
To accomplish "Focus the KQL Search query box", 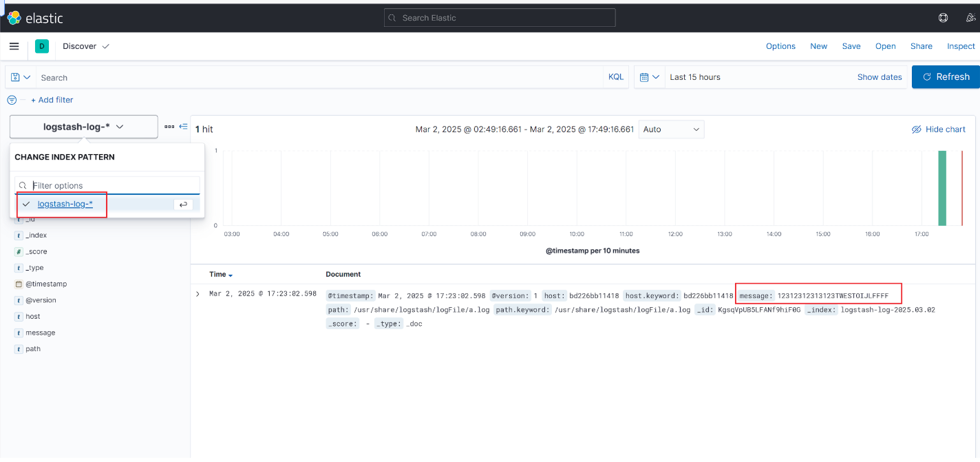I will click(320, 78).
